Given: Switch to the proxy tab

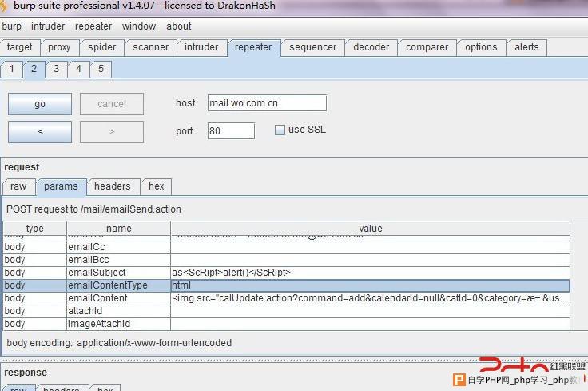Looking at the screenshot, I should pos(59,47).
